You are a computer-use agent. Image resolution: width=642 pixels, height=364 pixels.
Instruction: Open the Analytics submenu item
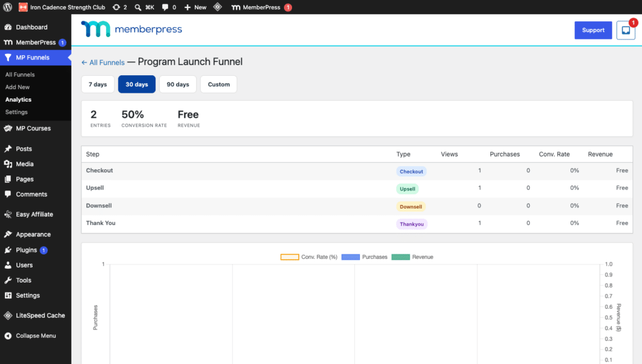pos(18,100)
